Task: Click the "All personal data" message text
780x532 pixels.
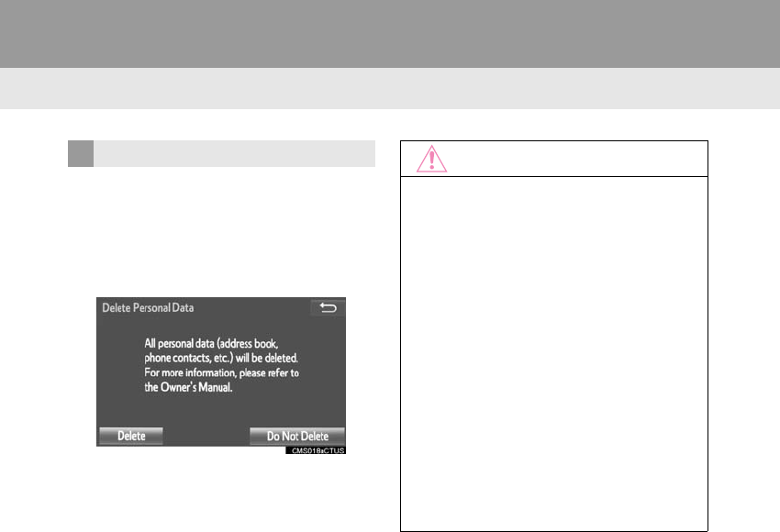Action: [221, 365]
